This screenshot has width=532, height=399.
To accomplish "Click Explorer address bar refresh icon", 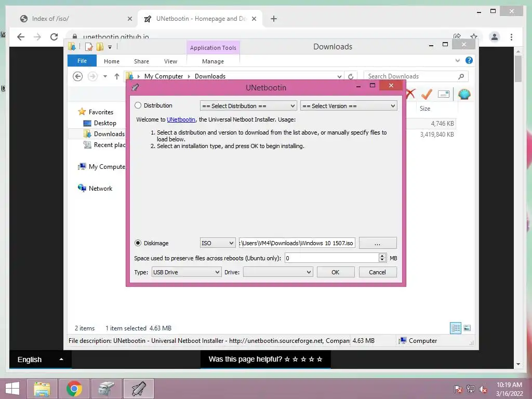I will point(351,76).
